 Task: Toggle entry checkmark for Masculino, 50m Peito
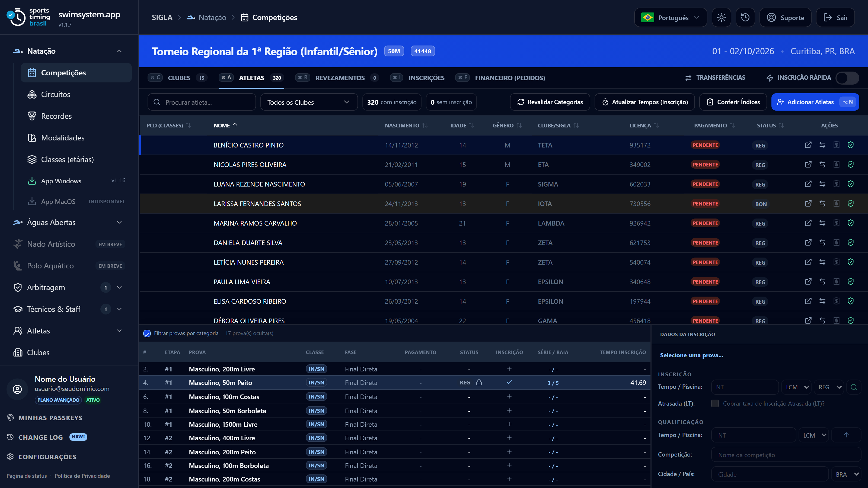(509, 382)
